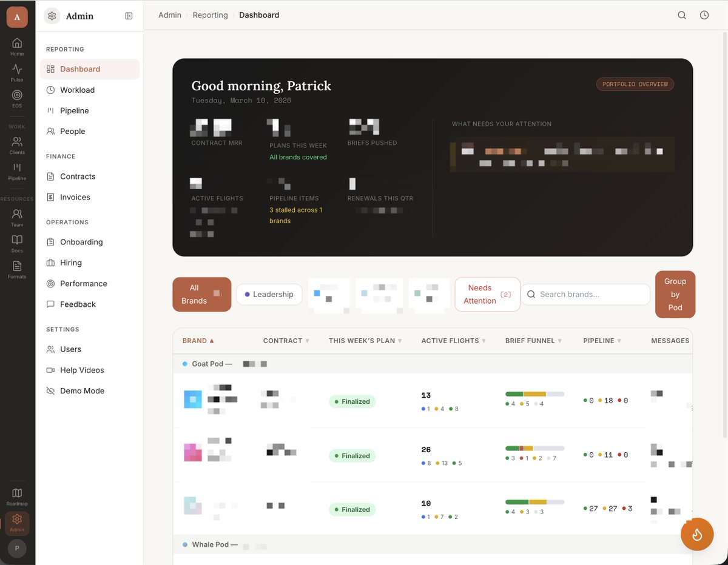The width and height of the screenshot is (728, 565).
Task: Open the People sidebar item
Action: click(90, 131)
